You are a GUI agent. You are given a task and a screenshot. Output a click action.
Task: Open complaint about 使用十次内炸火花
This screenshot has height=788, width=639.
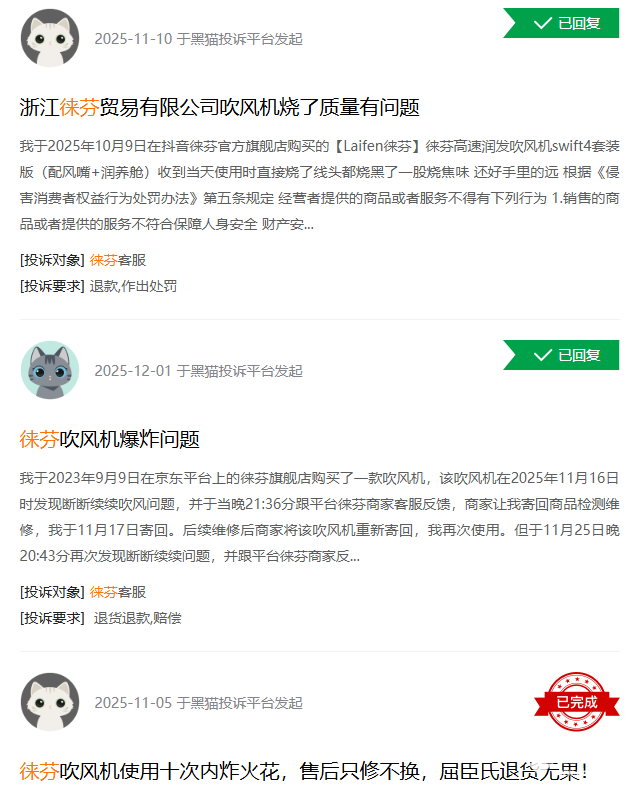303,771
